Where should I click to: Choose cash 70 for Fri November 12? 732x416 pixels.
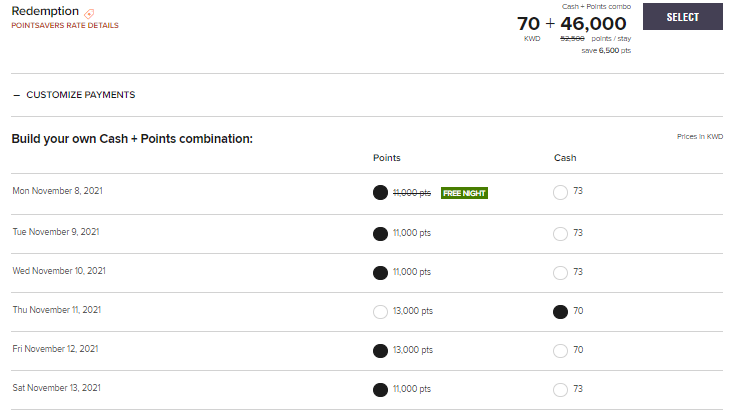tap(560, 351)
